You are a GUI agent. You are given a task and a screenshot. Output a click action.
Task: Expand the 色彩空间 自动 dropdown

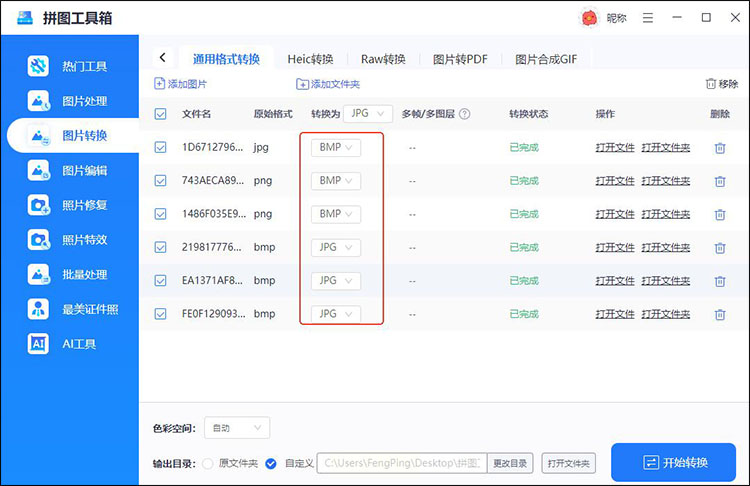tap(237, 428)
